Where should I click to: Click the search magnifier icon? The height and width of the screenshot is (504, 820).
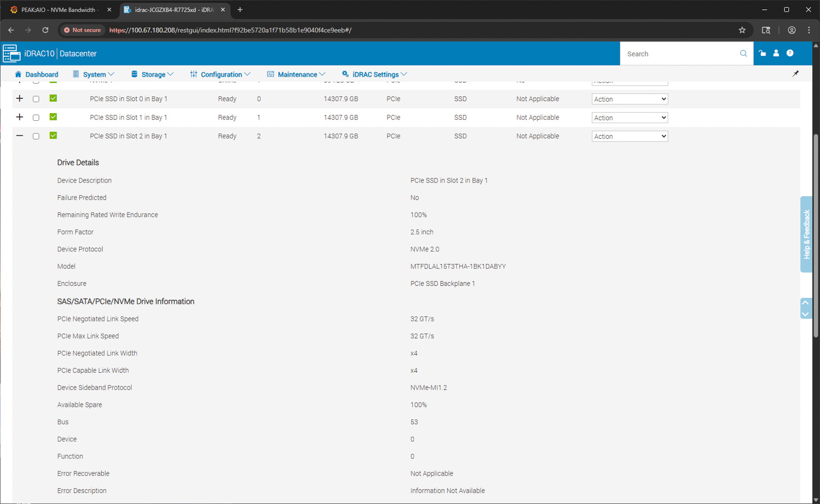pos(743,54)
